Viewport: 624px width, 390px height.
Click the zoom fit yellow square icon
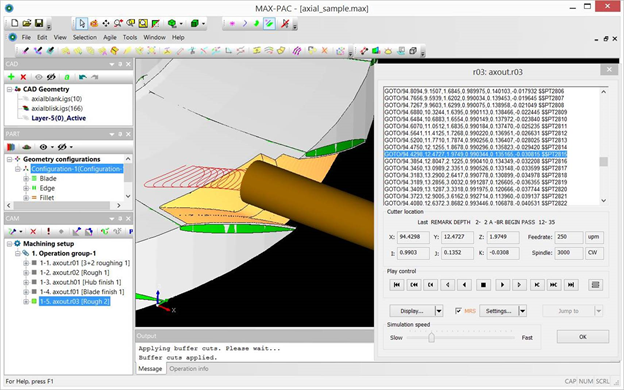[143, 23]
